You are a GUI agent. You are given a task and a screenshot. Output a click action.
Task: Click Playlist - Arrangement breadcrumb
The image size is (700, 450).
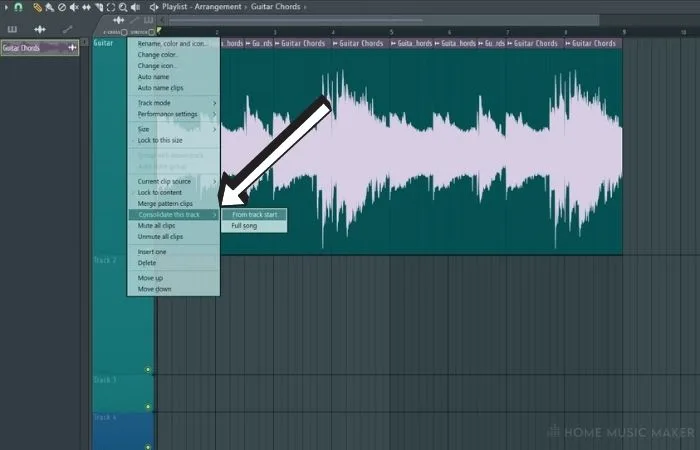pyautogui.click(x=201, y=7)
